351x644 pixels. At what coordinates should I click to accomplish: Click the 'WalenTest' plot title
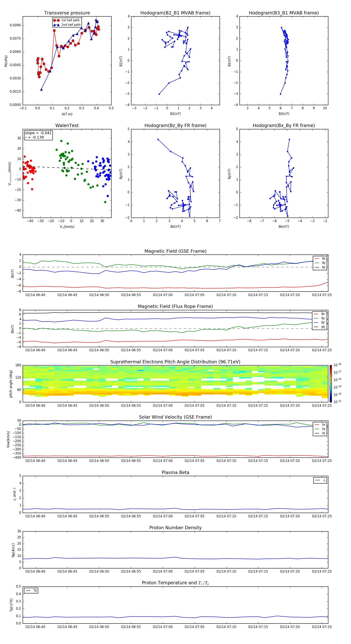[x=67, y=125]
